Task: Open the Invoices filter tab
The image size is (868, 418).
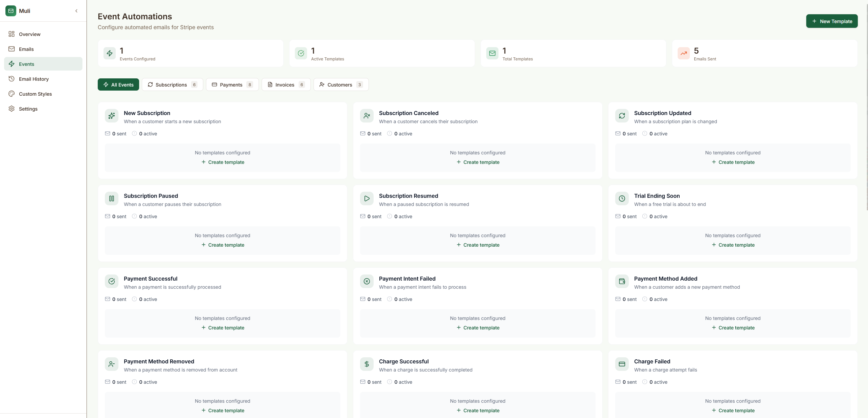Action: click(x=285, y=84)
